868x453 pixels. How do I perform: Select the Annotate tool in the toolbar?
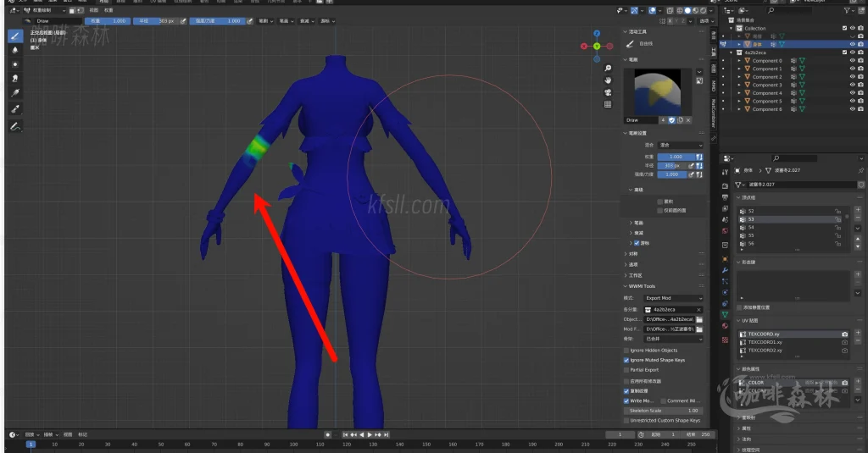tap(15, 127)
